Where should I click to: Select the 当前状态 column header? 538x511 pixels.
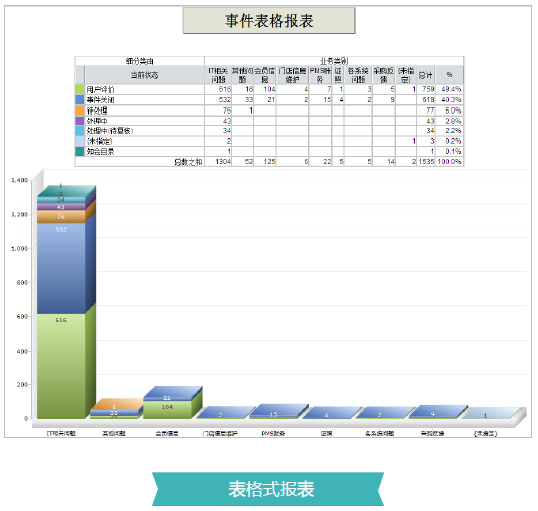point(144,75)
